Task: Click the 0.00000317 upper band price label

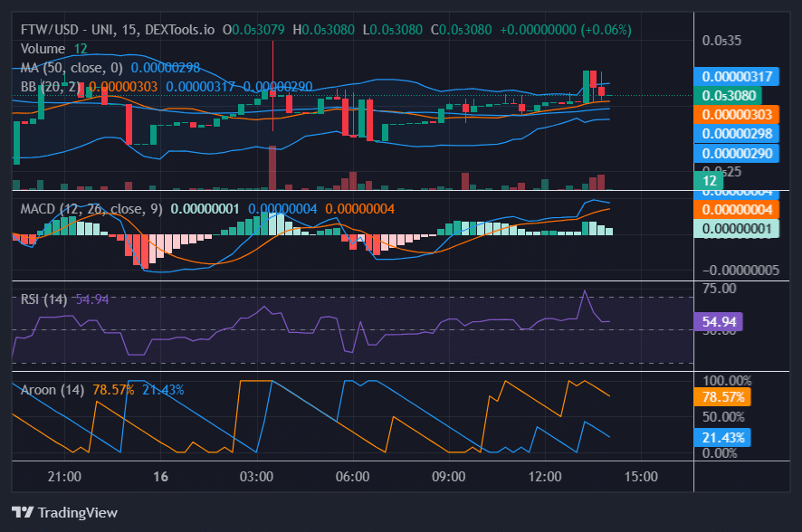Action: [737, 77]
